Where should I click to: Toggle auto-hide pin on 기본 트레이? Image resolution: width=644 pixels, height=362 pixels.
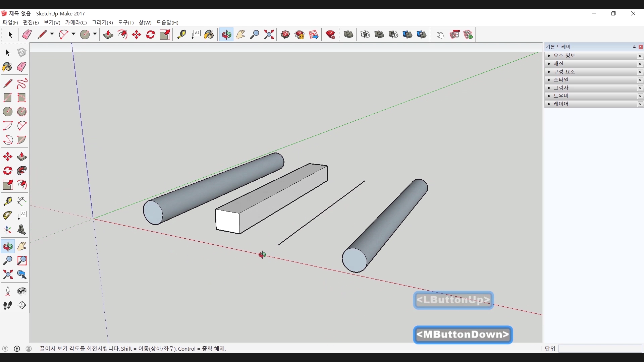point(634,47)
